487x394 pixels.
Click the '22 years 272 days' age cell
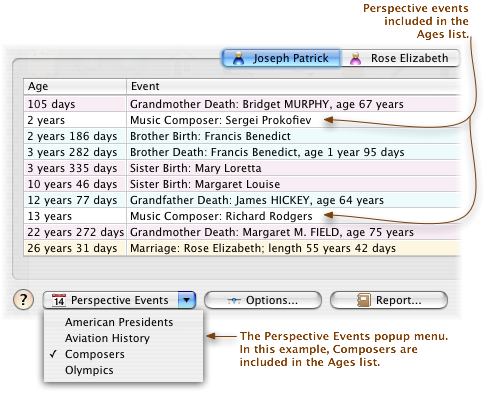pos(75,232)
